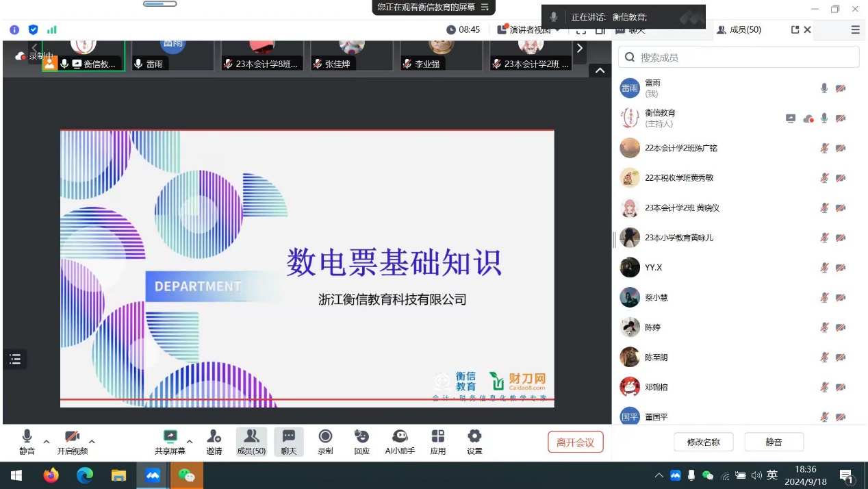Toggle the 静音 microphone in bottom toolbar

coord(27,442)
